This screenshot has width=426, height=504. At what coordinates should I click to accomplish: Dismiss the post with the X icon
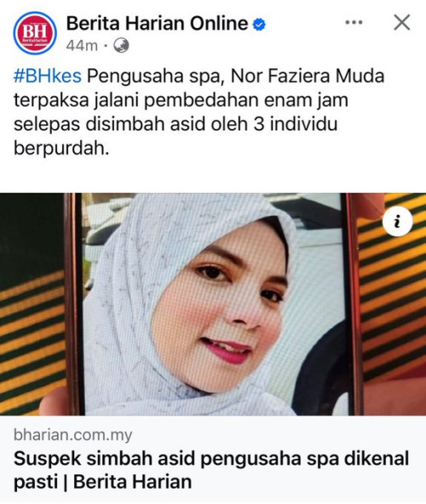(x=402, y=22)
